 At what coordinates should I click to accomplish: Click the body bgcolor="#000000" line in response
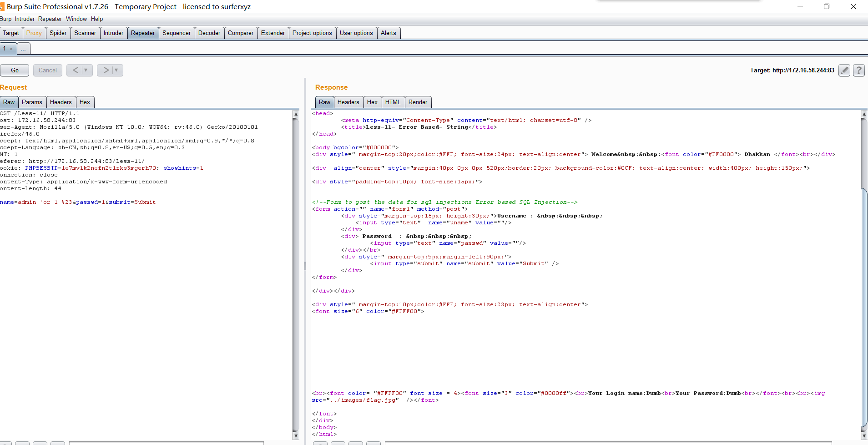[x=355, y=147]
